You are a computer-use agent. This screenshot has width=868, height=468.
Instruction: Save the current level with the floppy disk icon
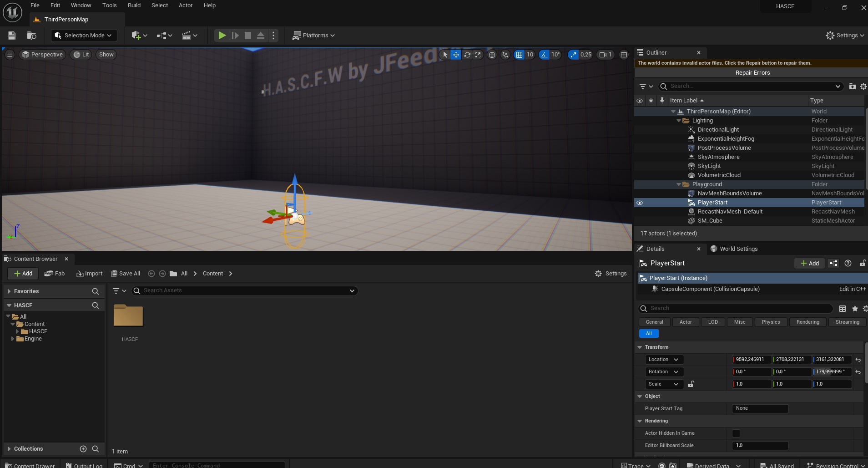[x=12, y=36]
